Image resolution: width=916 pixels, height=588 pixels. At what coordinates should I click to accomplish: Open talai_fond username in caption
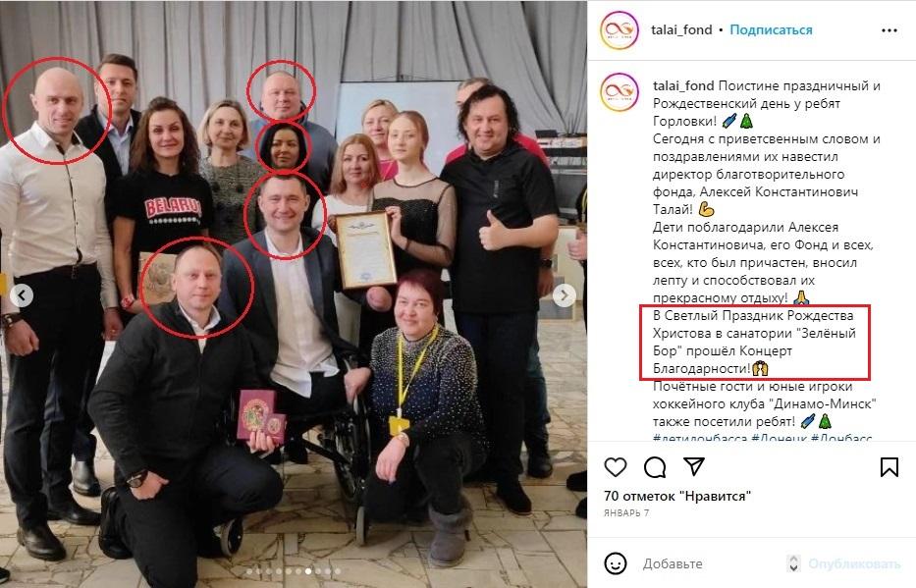pos(683,85)
